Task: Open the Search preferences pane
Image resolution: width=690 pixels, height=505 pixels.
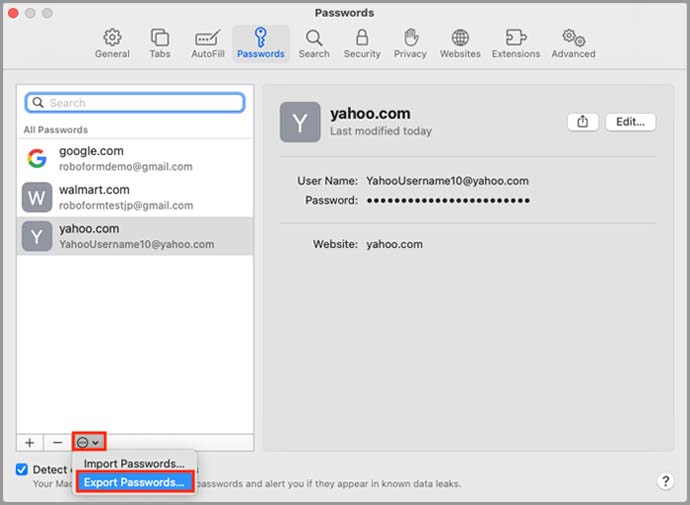Action: click(314, 44)
